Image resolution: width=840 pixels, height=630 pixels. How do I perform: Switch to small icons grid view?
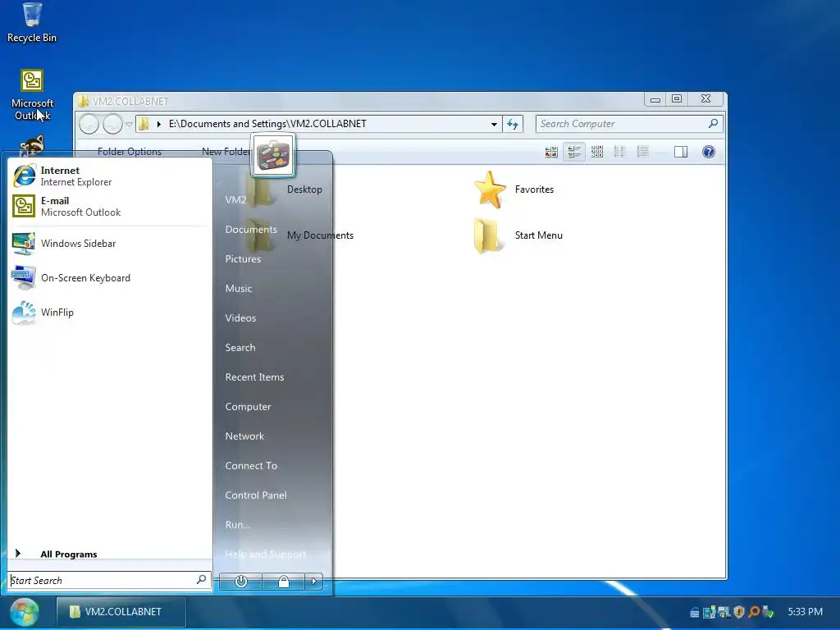click(597, 152)
